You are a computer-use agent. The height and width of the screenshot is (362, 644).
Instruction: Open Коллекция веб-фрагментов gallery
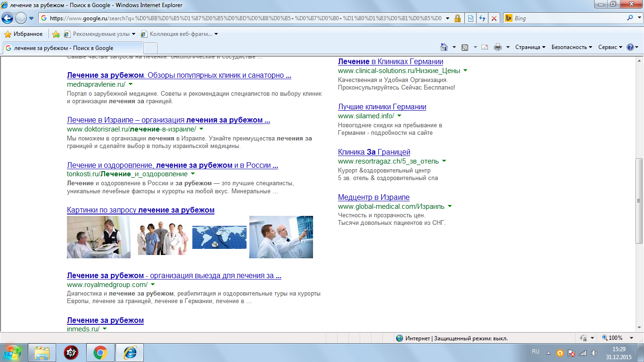click(x=179, y=34)
